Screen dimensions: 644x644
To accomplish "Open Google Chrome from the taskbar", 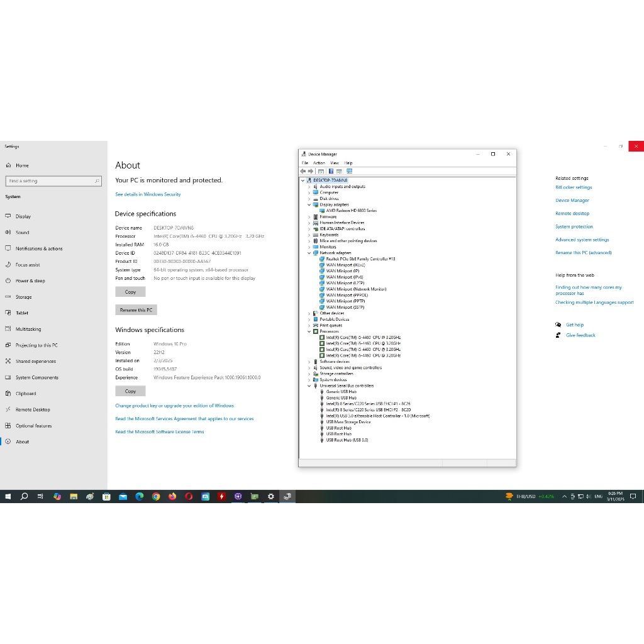I will pos(156,496).
